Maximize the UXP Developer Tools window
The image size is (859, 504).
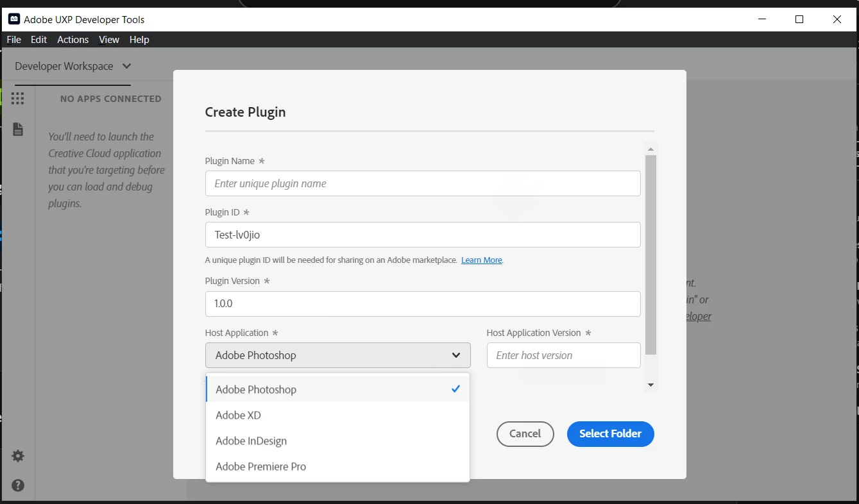point(799,19)
